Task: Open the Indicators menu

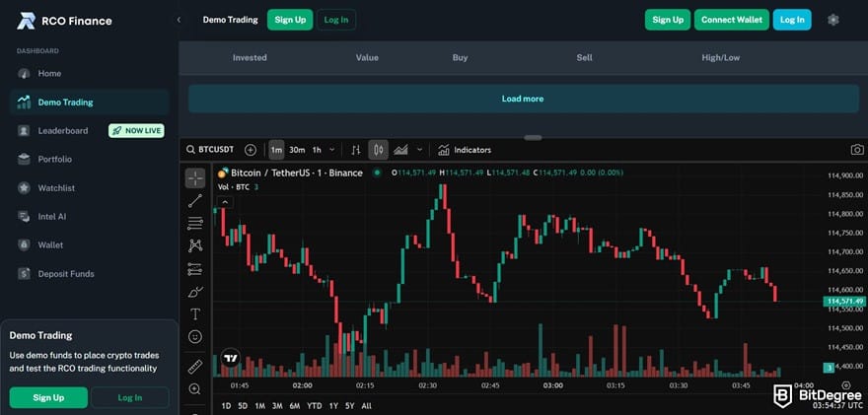Action: coord(465,150)
